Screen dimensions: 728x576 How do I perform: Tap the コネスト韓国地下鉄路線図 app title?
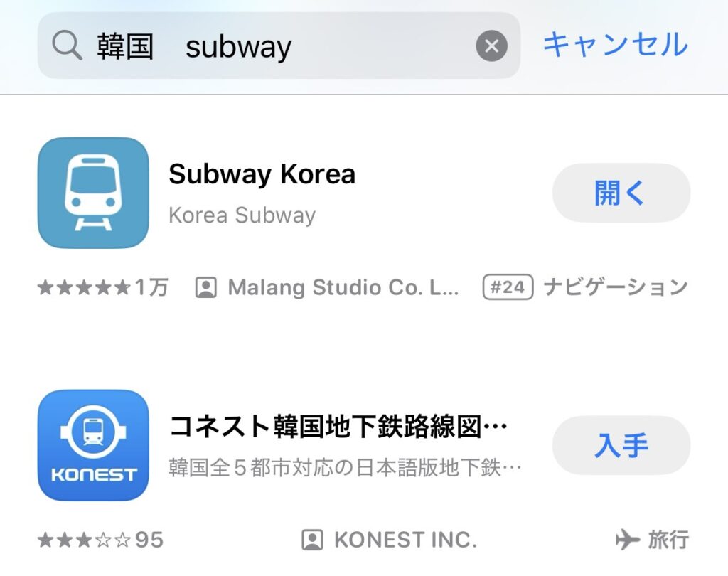(338, 427)
